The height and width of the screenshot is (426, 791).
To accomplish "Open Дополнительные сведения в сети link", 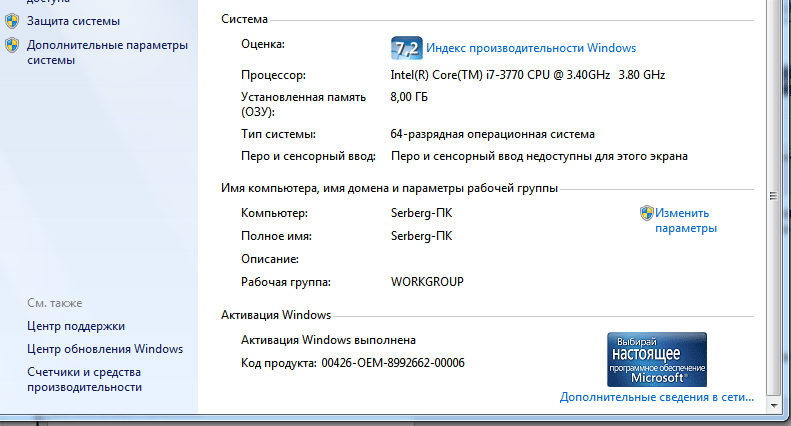I will [657, 397].
